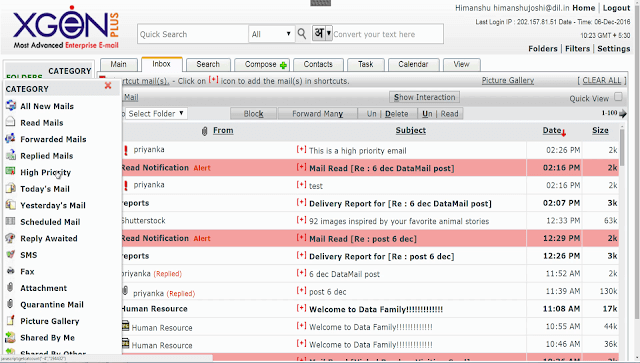This screenshot has height=363, width=640.
Task: Click the next page arrow beside 1-100
Action: (622, 114)
